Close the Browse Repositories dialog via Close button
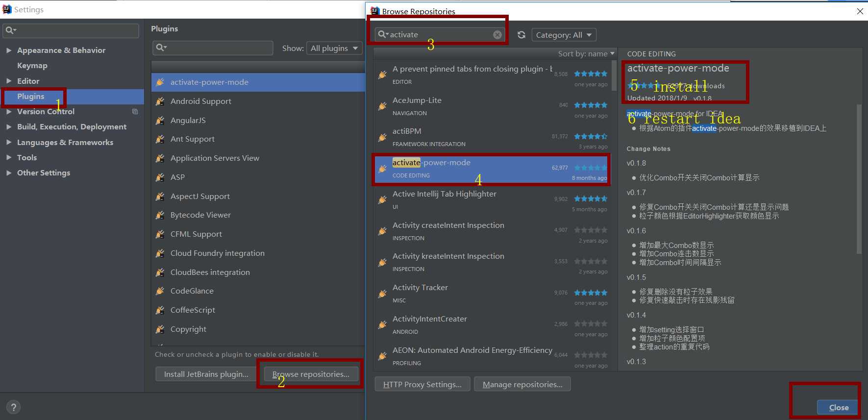The image size is (868, 420). tap(838, 408)
